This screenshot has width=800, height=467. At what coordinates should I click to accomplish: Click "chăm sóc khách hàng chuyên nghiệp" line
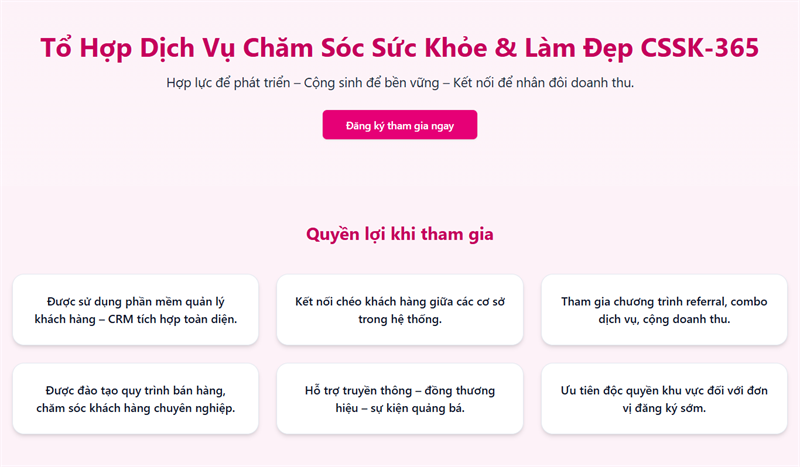[136, 408]
